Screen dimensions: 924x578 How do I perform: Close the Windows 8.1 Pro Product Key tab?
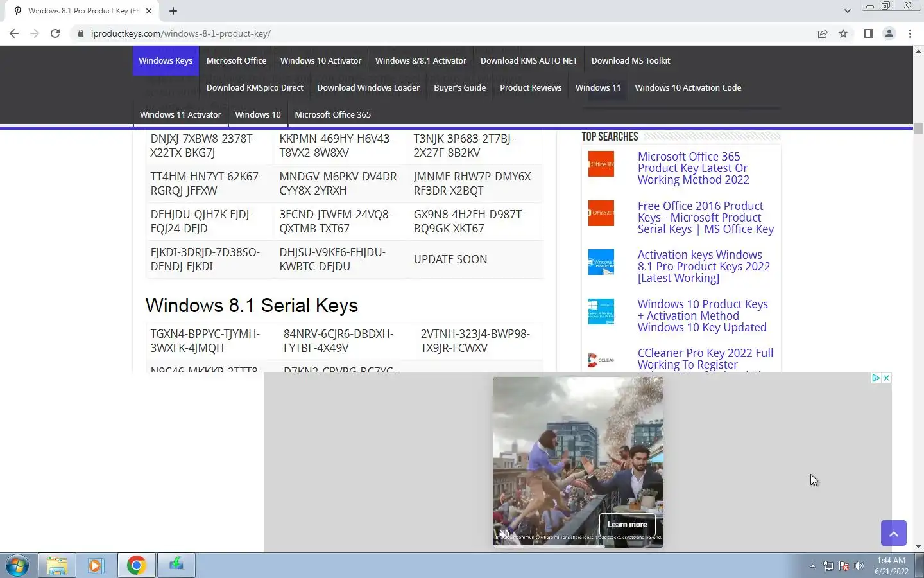coord(148,11)
